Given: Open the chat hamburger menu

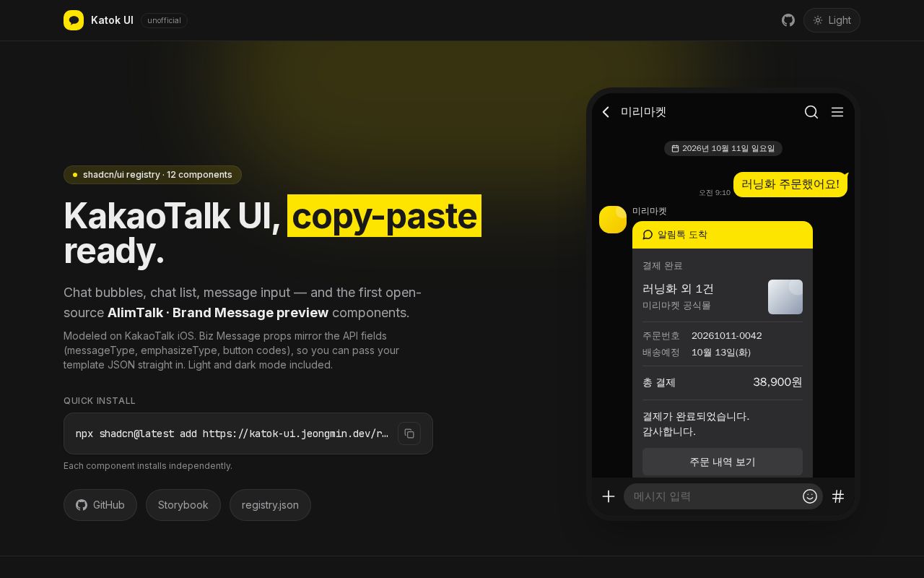Looking at the screenshot, I should pyautogui.click(x=837, y=112).
